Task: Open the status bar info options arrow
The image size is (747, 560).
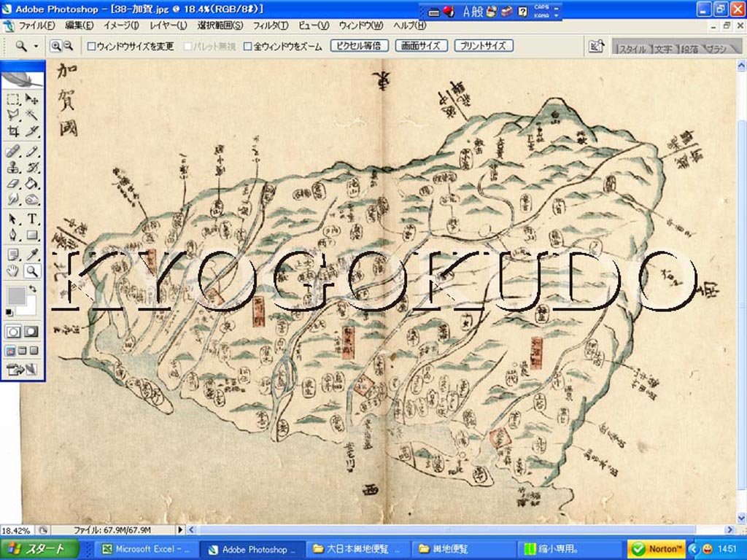Action: [180, 529]
